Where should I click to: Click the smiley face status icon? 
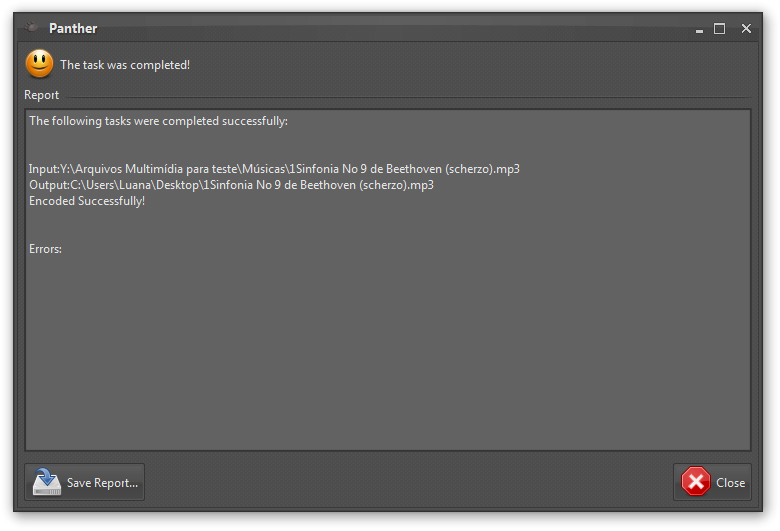pos(40,64)
